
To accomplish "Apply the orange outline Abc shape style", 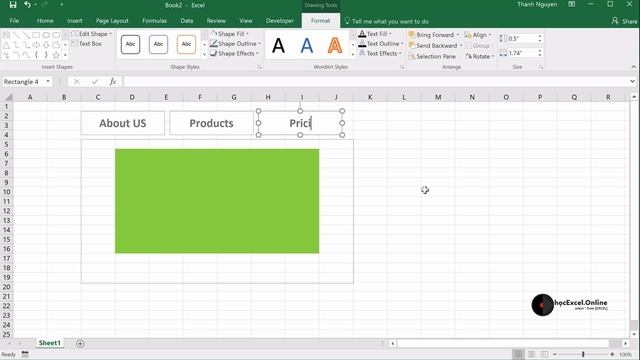I will (186, 44).
